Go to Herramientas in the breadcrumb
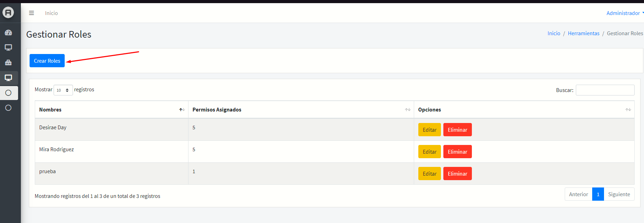The height and width of the screenshot is (223, 644). click(583, 33)
